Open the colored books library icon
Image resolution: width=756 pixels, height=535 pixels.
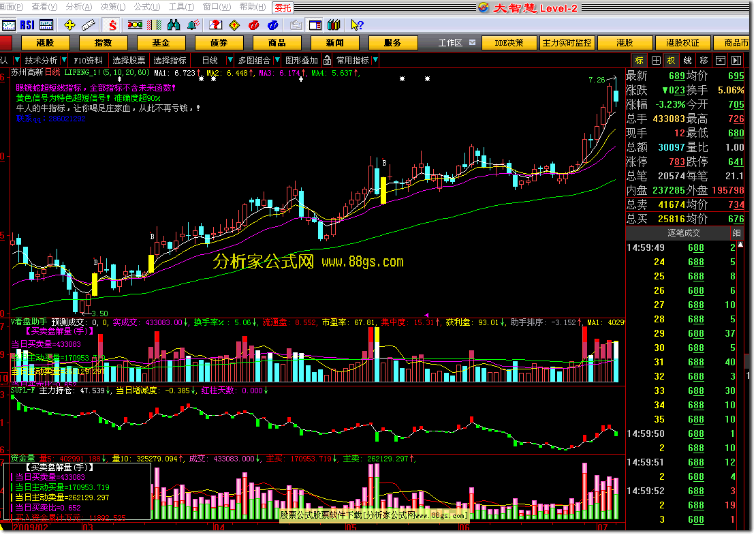334,25
